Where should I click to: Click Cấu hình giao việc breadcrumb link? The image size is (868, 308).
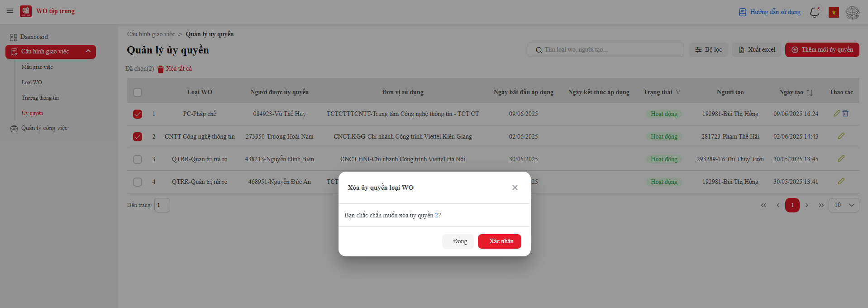coord(151,34)
